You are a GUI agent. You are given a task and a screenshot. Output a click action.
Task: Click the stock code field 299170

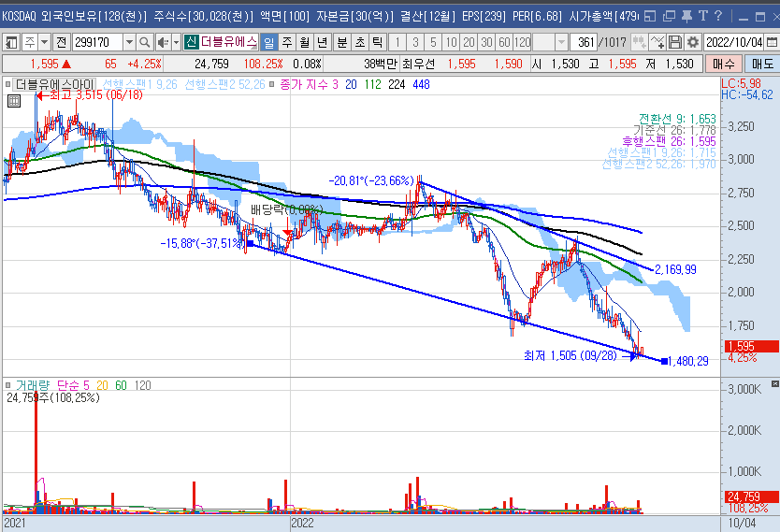point(98,42)
